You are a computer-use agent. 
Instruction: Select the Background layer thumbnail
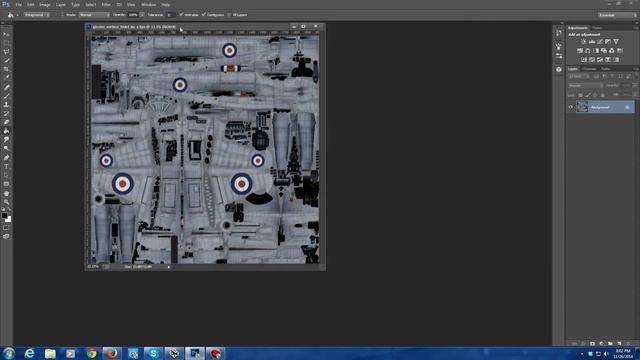point(582,107)
